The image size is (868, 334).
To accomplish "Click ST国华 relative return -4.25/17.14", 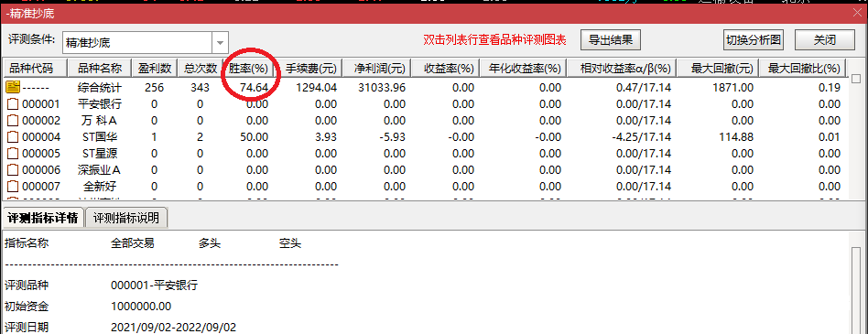I will (x=641, y=137).
